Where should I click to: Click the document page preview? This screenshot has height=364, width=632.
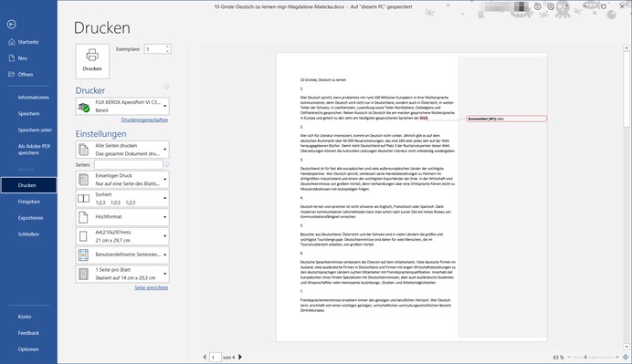(x=412, y=197)
